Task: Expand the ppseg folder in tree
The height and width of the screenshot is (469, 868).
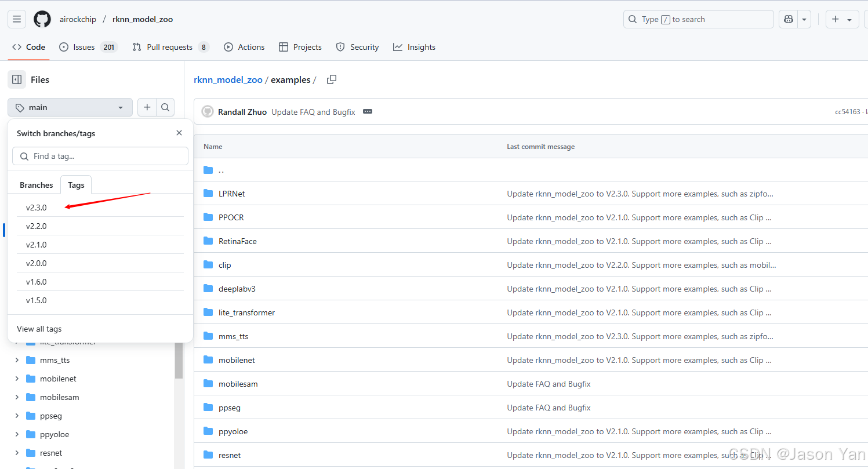Action: pos(17,416)
